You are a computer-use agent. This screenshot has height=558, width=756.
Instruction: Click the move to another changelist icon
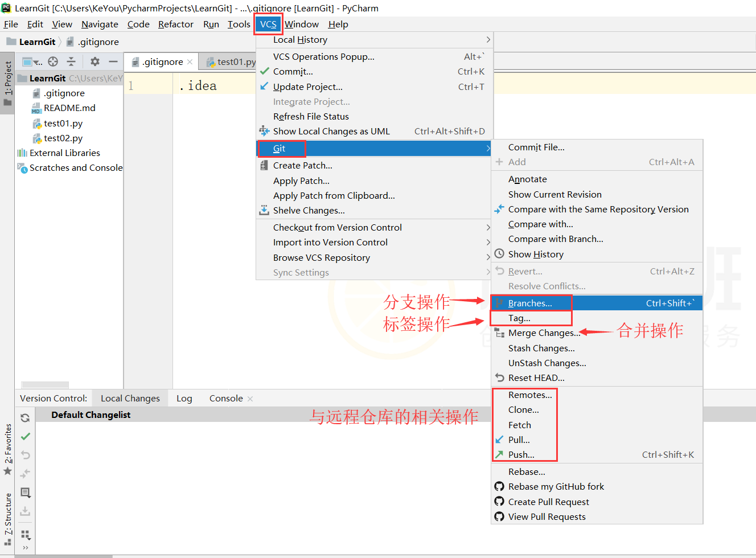coord(25,474)
